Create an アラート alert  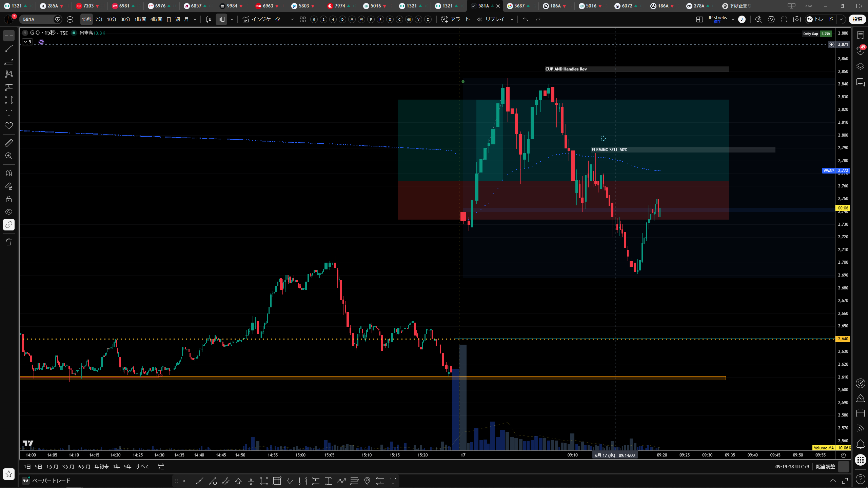tap(455, 19)
